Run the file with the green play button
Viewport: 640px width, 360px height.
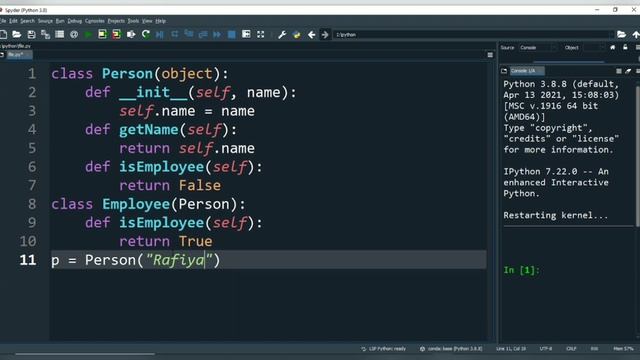coord(88,35)
